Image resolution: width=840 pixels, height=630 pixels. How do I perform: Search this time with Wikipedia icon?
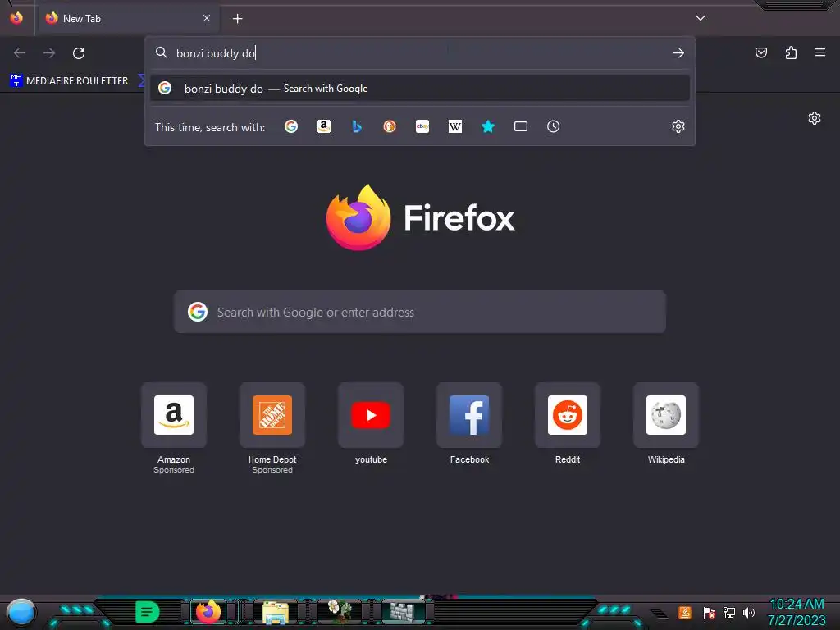pyautogui.click(x=454, y=126)
